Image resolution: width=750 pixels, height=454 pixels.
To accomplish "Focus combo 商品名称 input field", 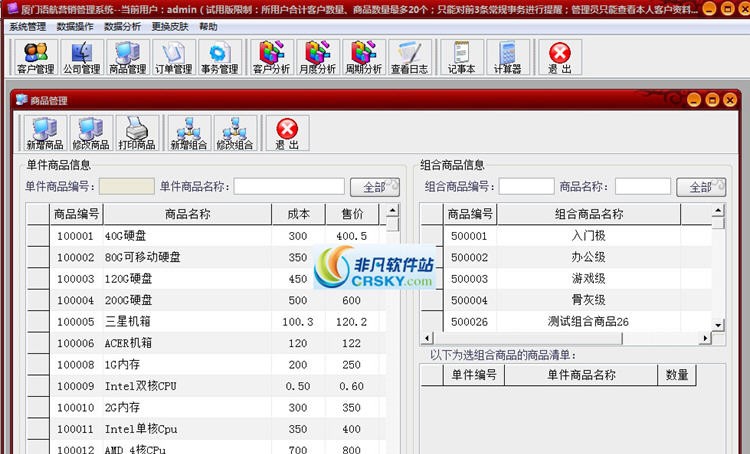I will pos(643,187).
